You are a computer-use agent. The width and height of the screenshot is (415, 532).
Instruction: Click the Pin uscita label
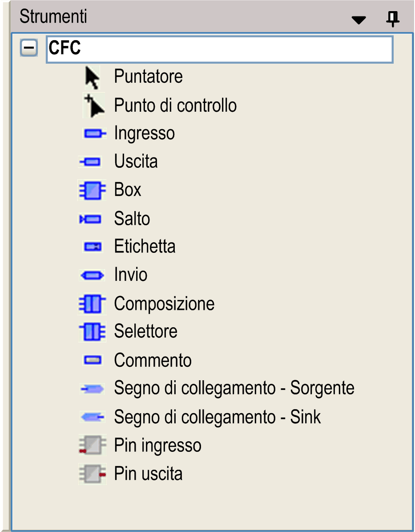click(148, 474)
